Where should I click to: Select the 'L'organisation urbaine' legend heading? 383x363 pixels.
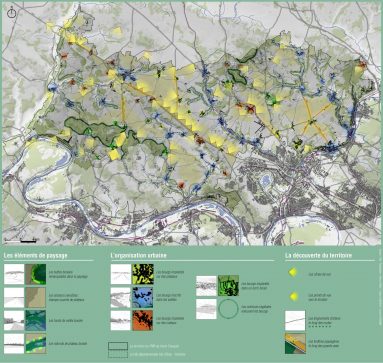coord(139,255)
